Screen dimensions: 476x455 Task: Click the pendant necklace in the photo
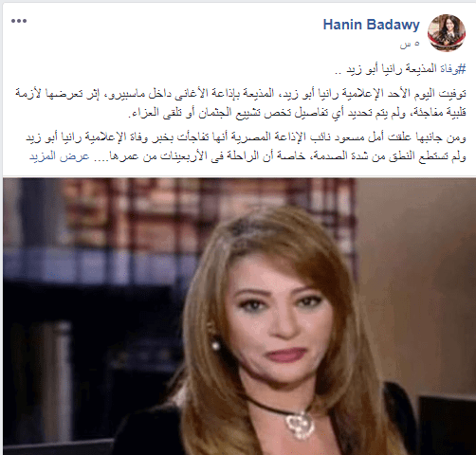click(299, 424)
